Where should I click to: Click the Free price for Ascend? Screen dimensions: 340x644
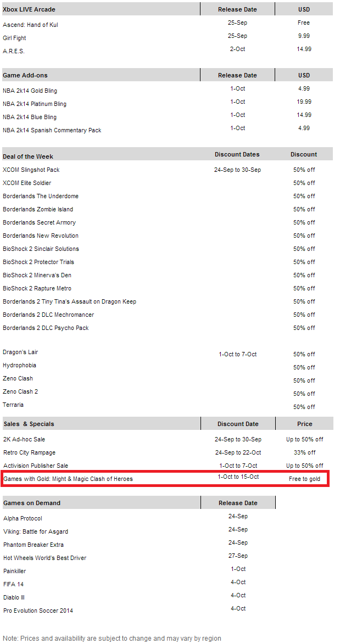(304, 23)
